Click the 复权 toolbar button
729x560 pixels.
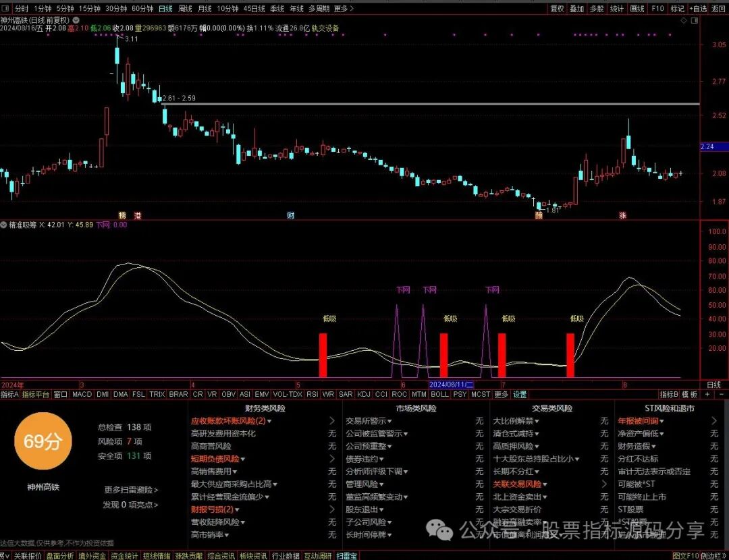[x=557, y=8]
